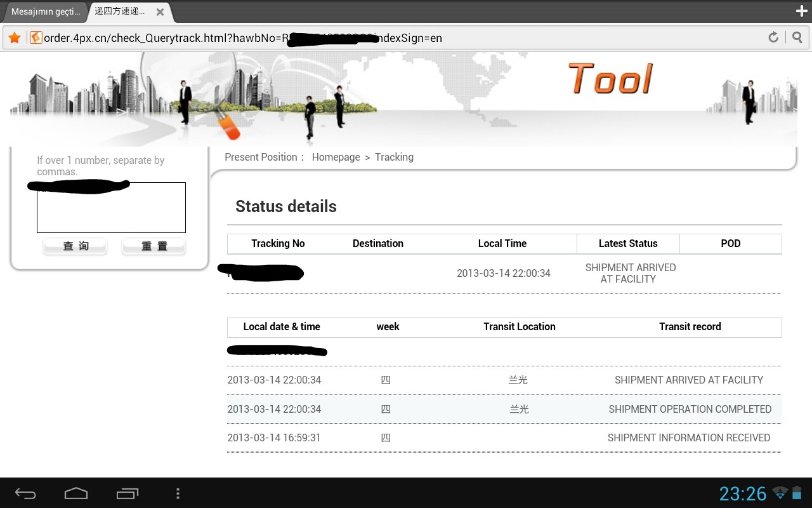Click the Tracking breadcrumb link
812x508 pixels.
click(394, 157)
